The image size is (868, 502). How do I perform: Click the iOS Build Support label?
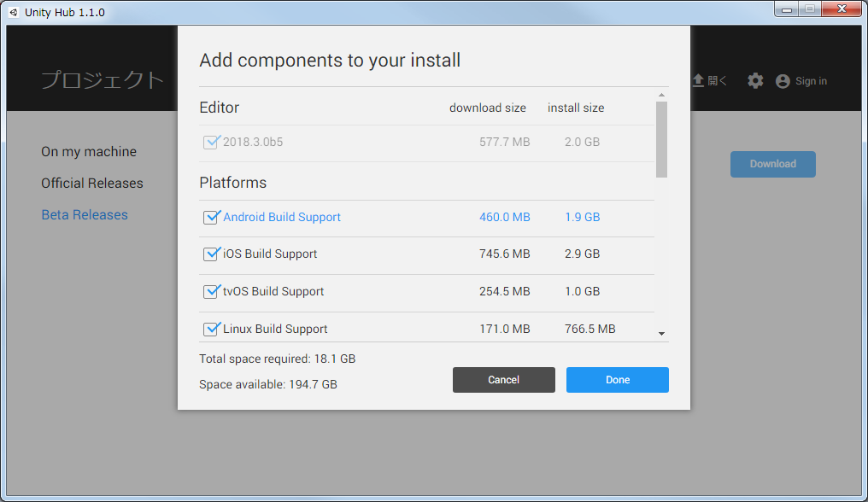[270, 254]
